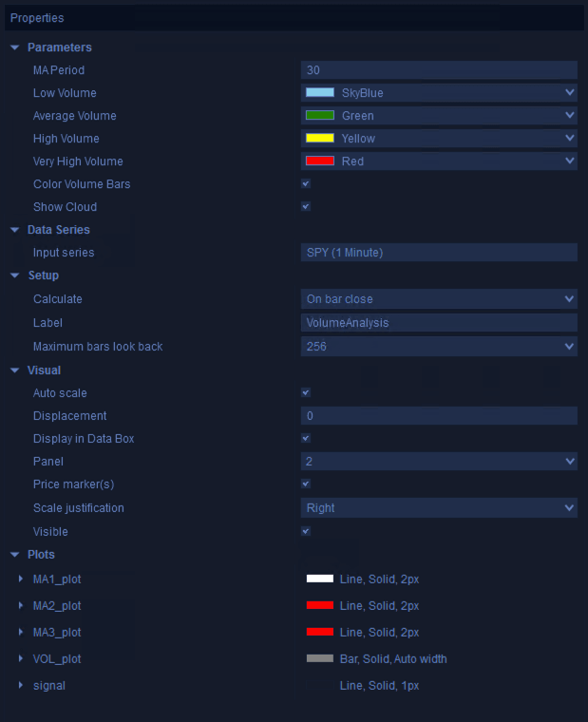Toggle the Color Volume Bars checkbox
588x722 pixels.
point(306,184)
